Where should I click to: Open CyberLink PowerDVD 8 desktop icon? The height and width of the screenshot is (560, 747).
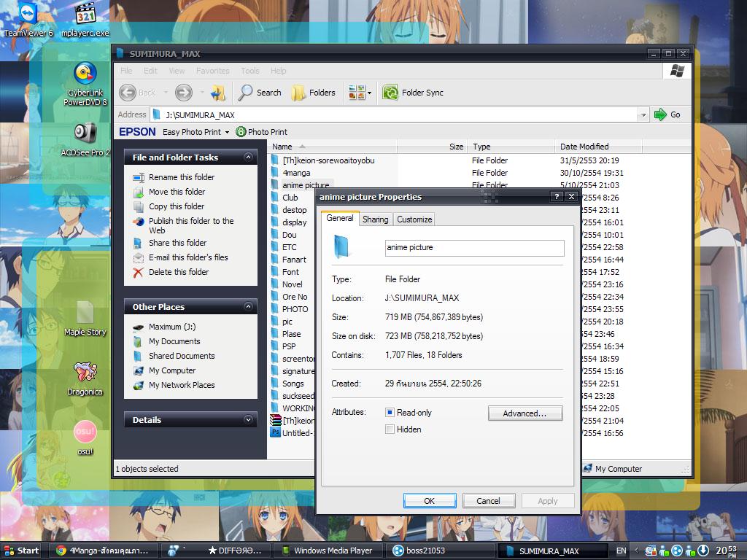[85, 84]
